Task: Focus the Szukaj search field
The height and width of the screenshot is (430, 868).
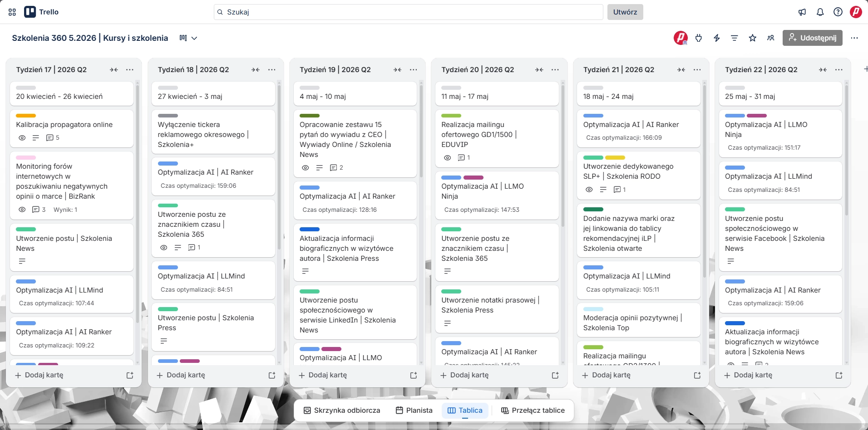Action: [x=409, y=12]
